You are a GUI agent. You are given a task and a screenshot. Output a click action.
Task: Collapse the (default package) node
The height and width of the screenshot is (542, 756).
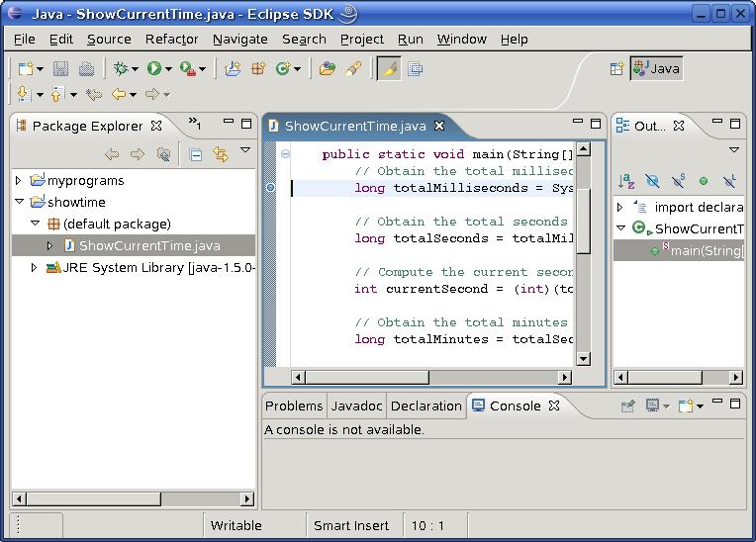click(x=36, y=224)
